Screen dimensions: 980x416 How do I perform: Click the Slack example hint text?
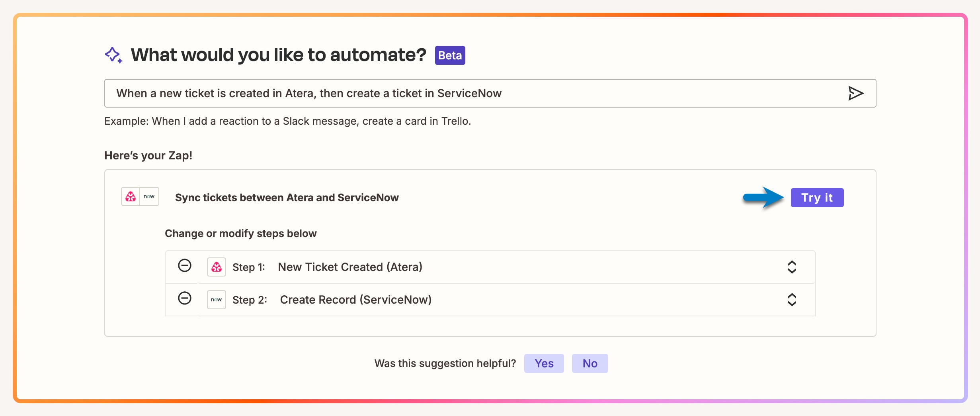(x=287, y=121)
